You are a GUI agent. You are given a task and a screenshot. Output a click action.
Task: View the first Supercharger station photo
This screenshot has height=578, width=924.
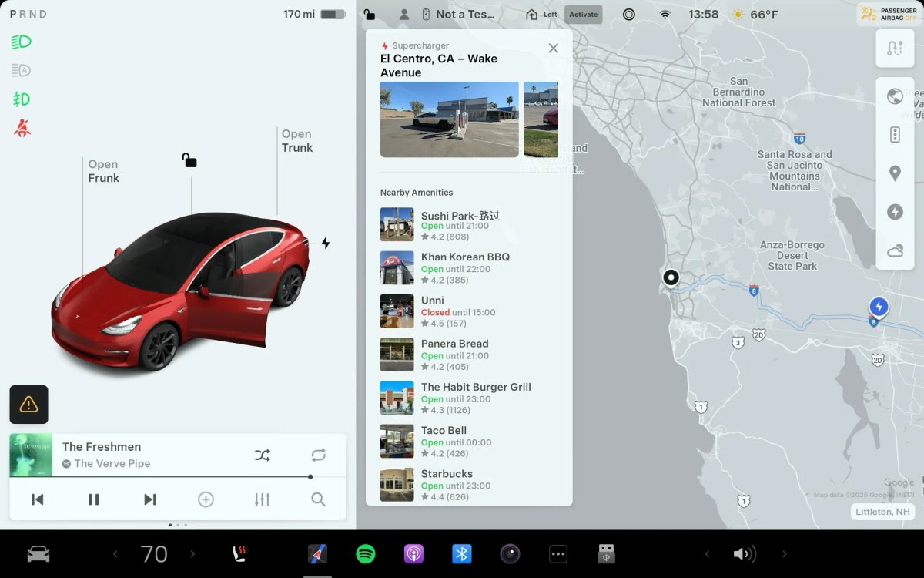[450, 119]
